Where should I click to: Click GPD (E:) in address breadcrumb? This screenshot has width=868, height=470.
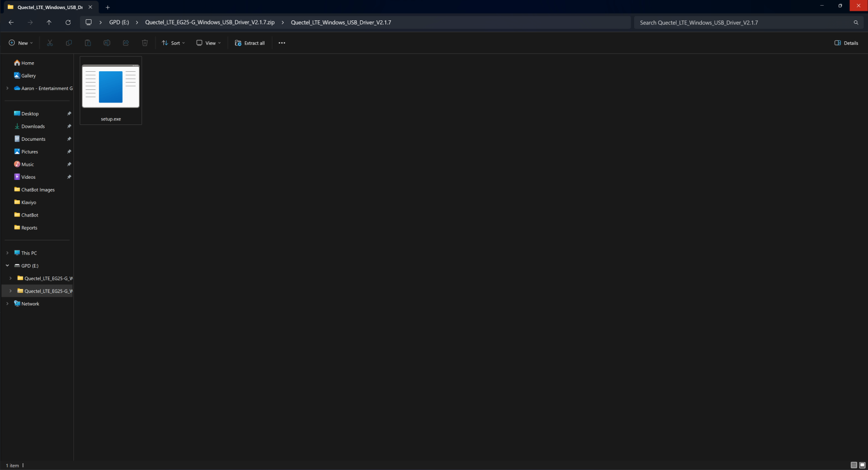(119, 23)
